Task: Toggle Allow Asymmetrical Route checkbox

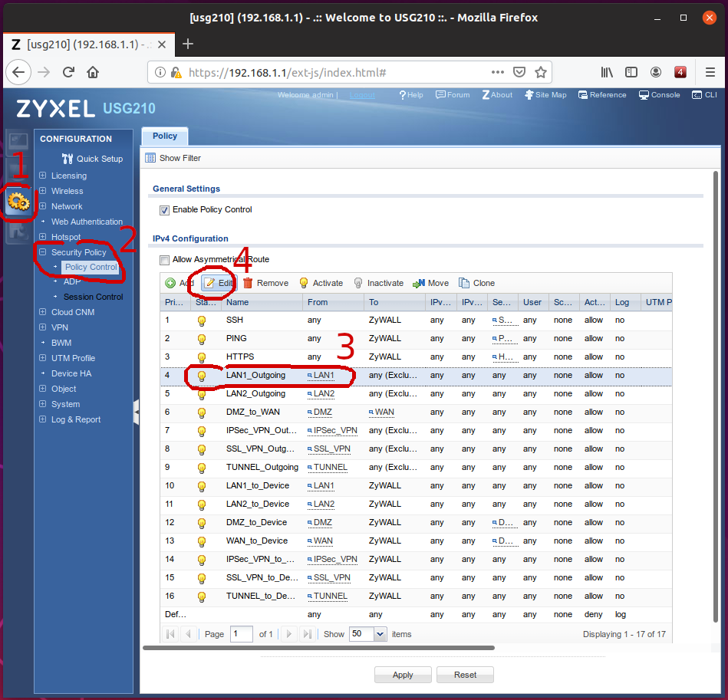Action: pyautogui.click(x=164, y=260)
